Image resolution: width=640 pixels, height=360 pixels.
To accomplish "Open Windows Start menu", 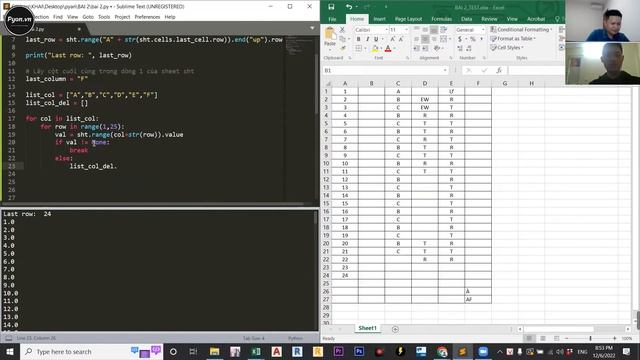I will coord(10,351).
